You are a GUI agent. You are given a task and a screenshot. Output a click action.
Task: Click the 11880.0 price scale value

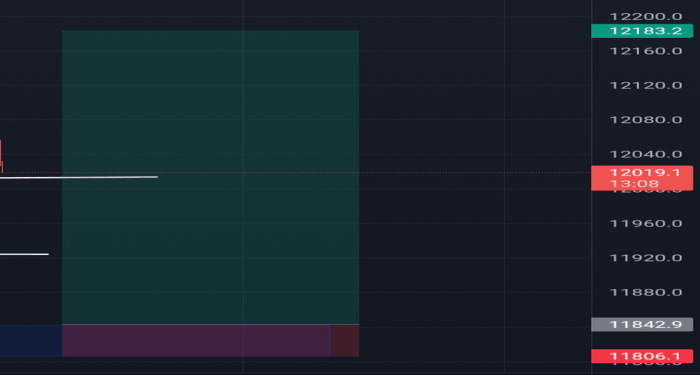click(x=646, y=292)
